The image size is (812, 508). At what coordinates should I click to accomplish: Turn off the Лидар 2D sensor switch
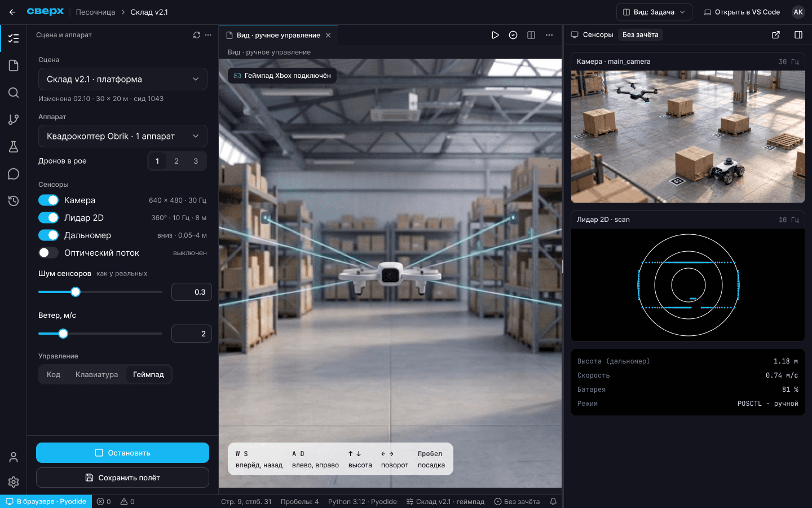(x=48, y=218)
